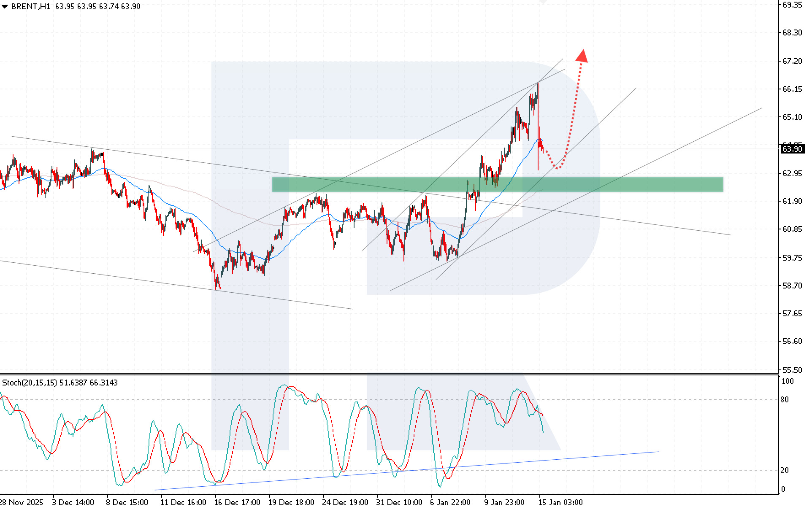Click the stochastic 20 level label

click(784, 470)
